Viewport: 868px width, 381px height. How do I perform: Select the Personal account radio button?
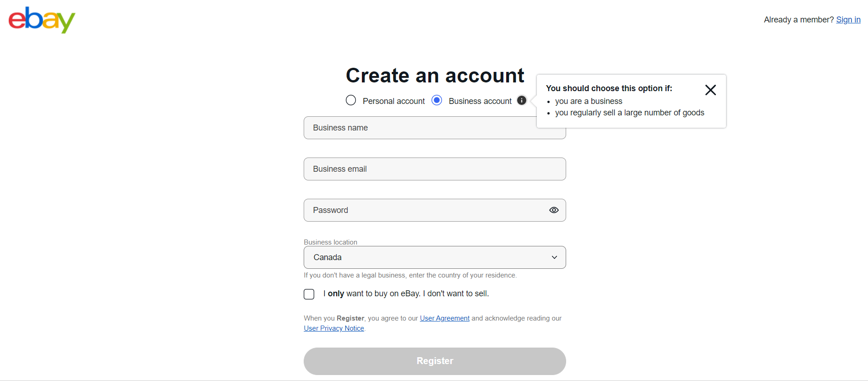(351, 100)
